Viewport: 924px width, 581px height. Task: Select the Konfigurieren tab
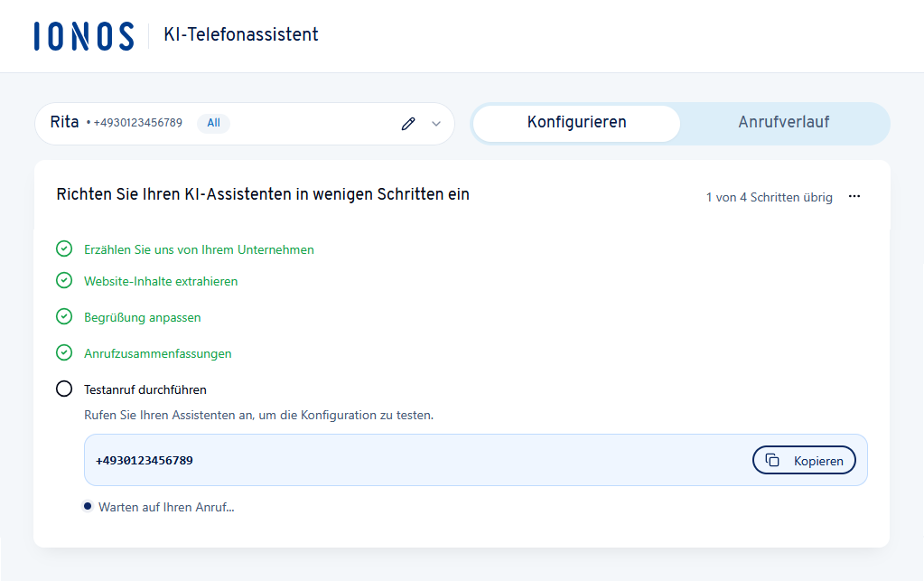(575, 123)
